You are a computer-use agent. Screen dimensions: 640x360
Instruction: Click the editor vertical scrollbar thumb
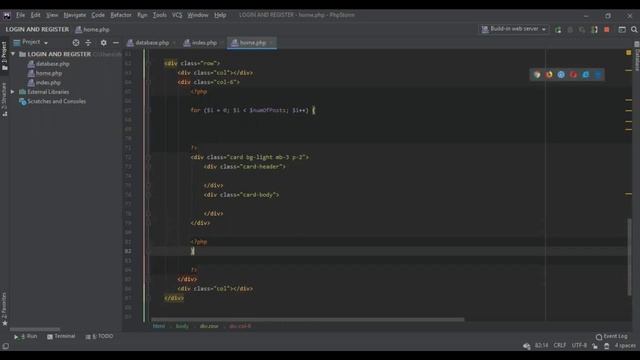pos(629,257)
